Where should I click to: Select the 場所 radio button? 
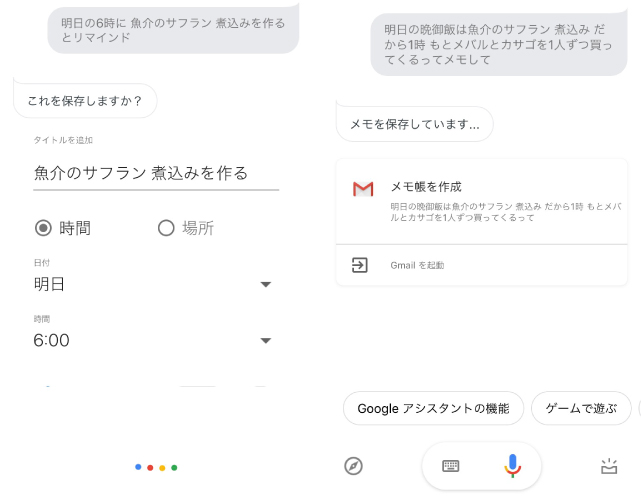166,228
